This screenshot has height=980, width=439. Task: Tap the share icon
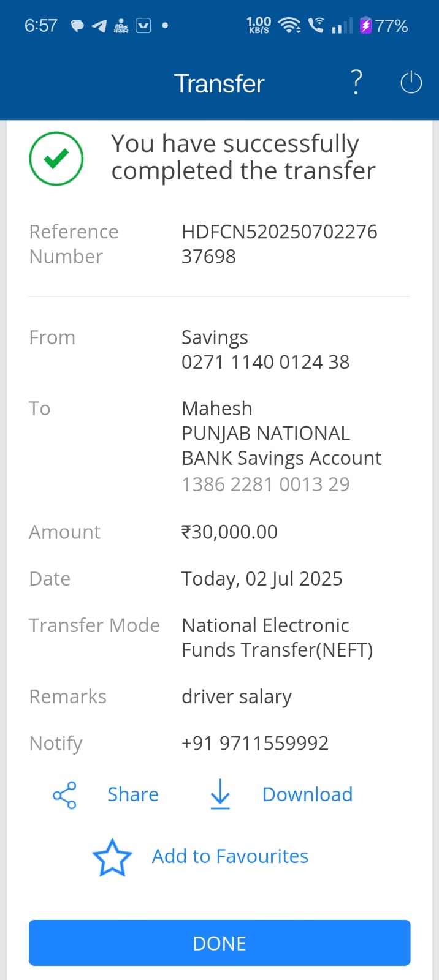[x=64, y=795]
